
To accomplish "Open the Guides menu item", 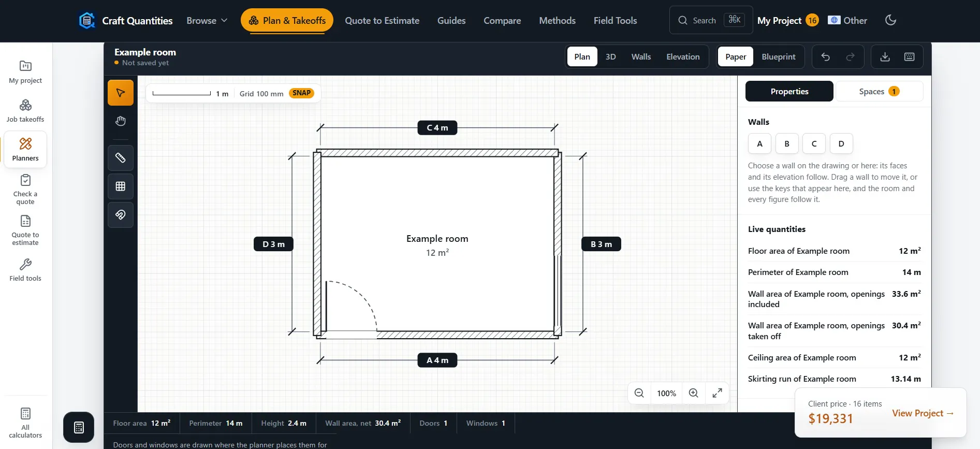I will (x=451, y=21).
